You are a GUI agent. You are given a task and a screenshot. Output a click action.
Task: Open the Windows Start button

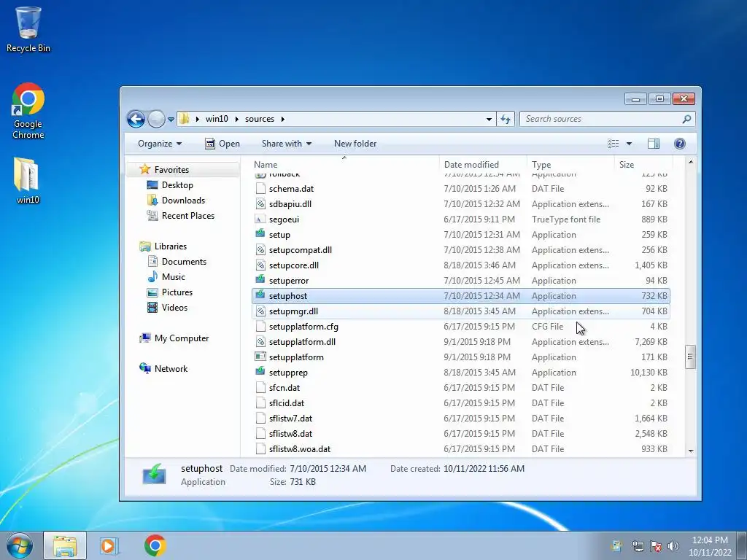(20, 545)
